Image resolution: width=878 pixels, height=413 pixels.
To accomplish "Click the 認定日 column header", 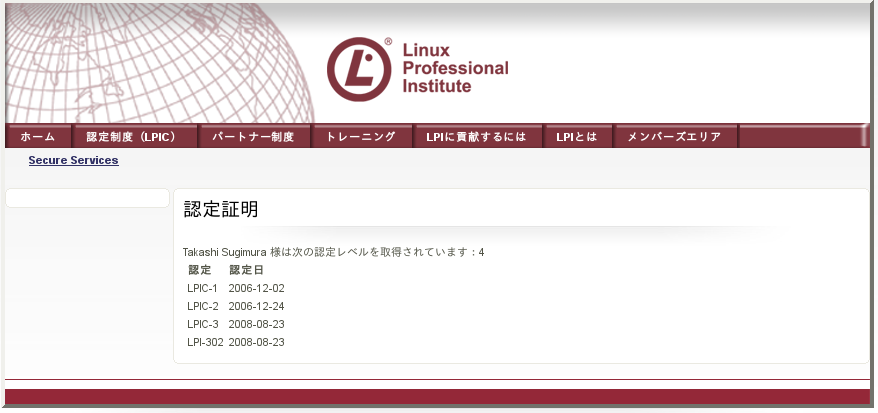I will [246, 270].
